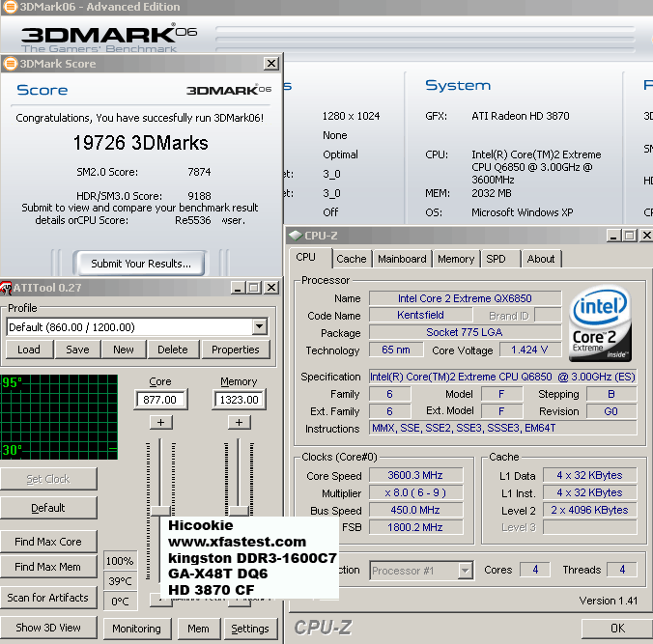This screenshot has height=644, width=653.
Task: Click the '65 nm' technology value
Action: point(396,350)
